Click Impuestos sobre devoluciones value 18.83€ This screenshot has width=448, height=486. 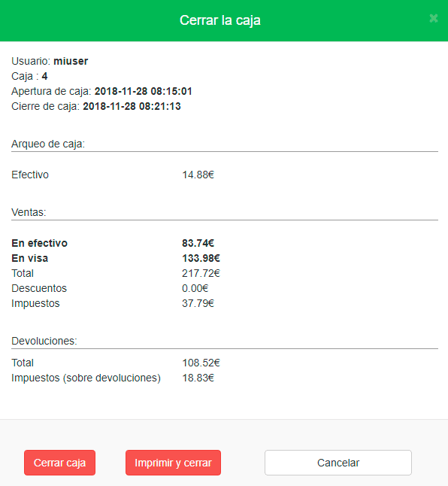point(198,378)
